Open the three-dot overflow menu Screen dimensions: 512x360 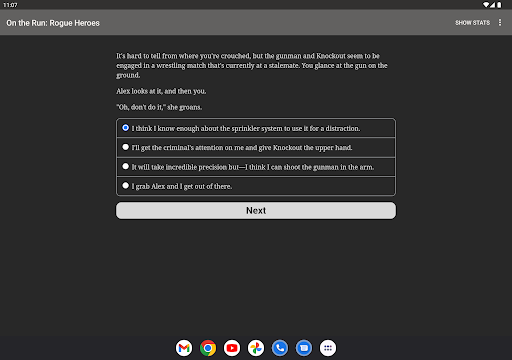pos(500,22)
